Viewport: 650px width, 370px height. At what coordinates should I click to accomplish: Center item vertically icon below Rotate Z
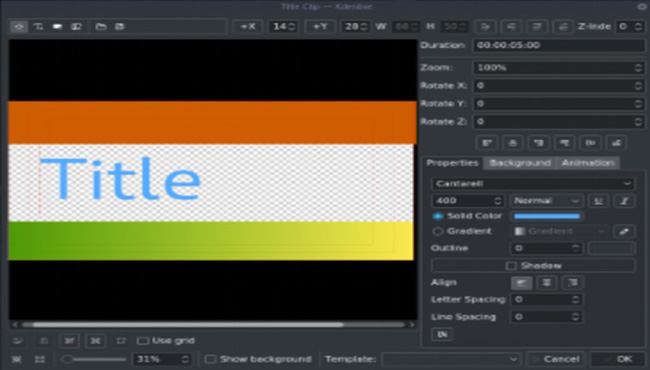590,143
